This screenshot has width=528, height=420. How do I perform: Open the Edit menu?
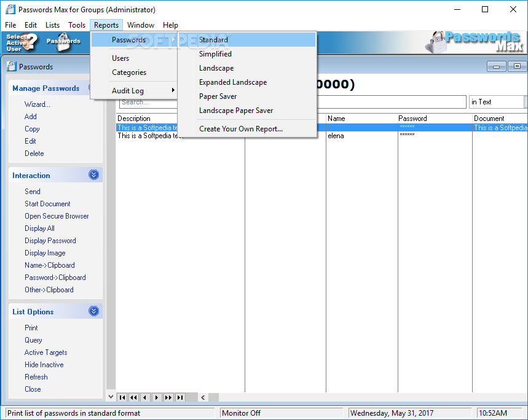(31, 25)
